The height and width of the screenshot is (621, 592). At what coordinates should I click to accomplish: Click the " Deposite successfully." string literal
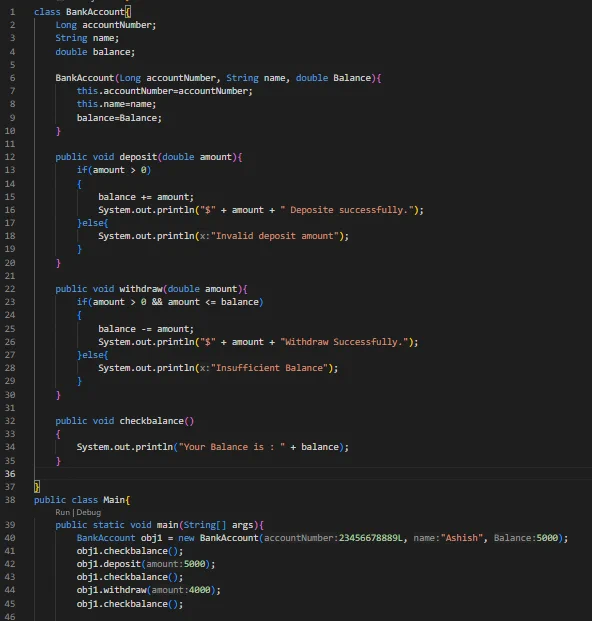(x=347, y=210)
